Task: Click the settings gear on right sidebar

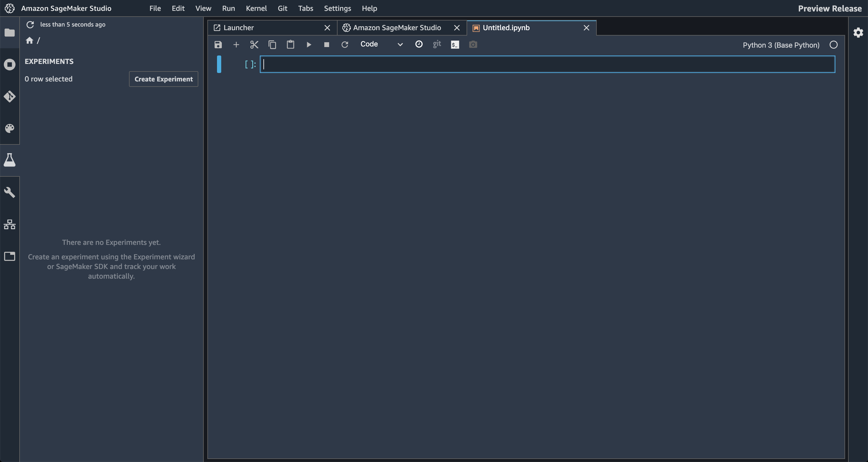Action: pyautogui.click(x=858, y=33)
